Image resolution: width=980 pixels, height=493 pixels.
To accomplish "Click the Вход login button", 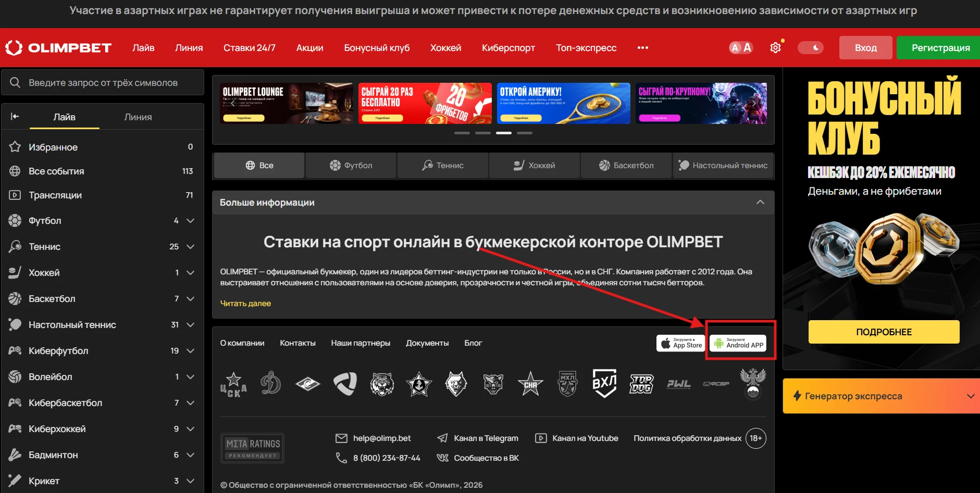I will click(866, 48).
